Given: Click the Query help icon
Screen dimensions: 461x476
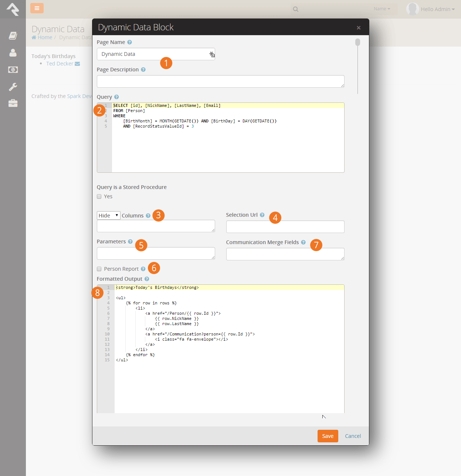Looking at the screenshot, I should click(116, 97).
